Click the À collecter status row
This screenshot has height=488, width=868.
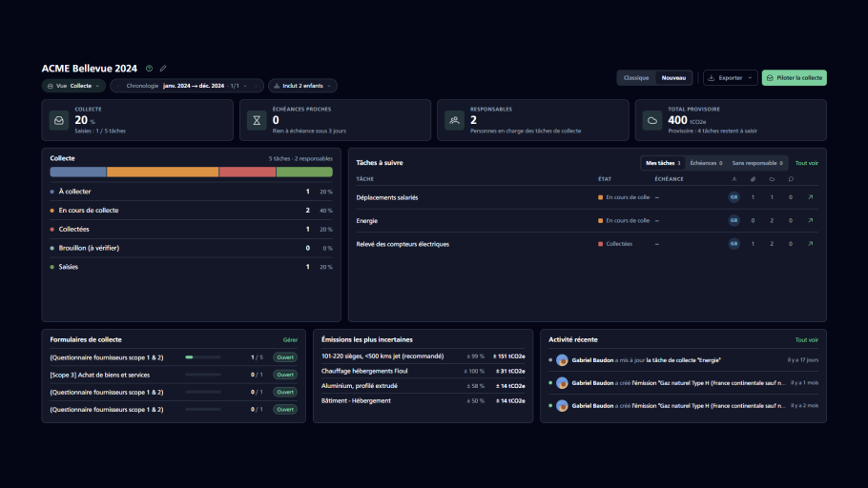(191, 192)
